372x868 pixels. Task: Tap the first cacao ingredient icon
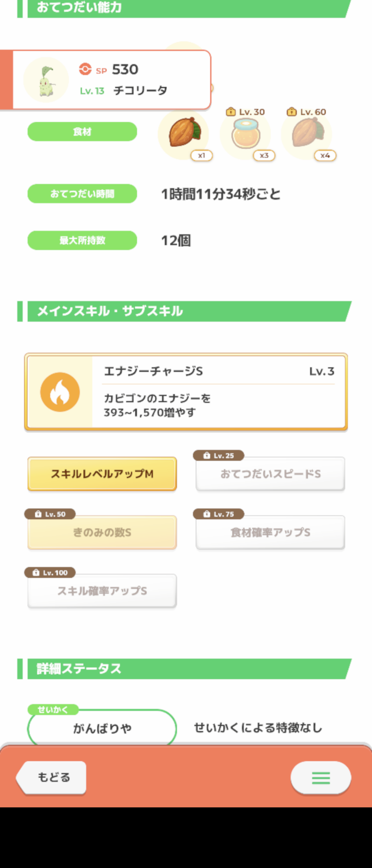(x=184, y=133)
